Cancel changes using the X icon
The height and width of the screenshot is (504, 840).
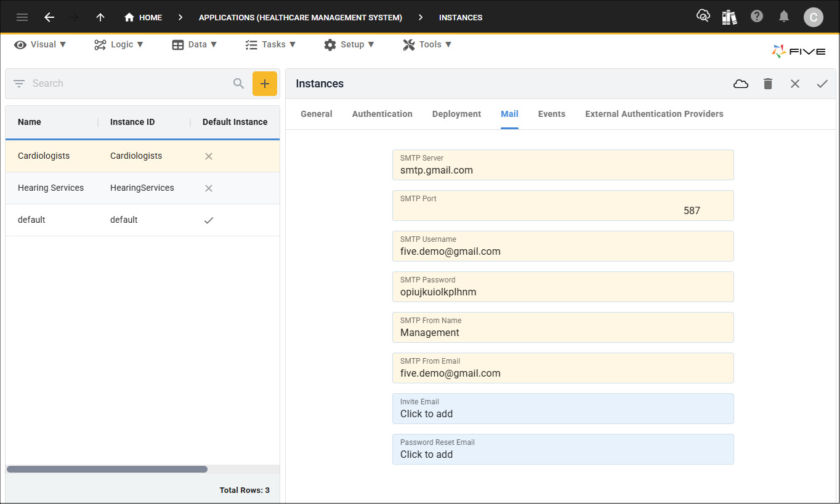[794, 84]
